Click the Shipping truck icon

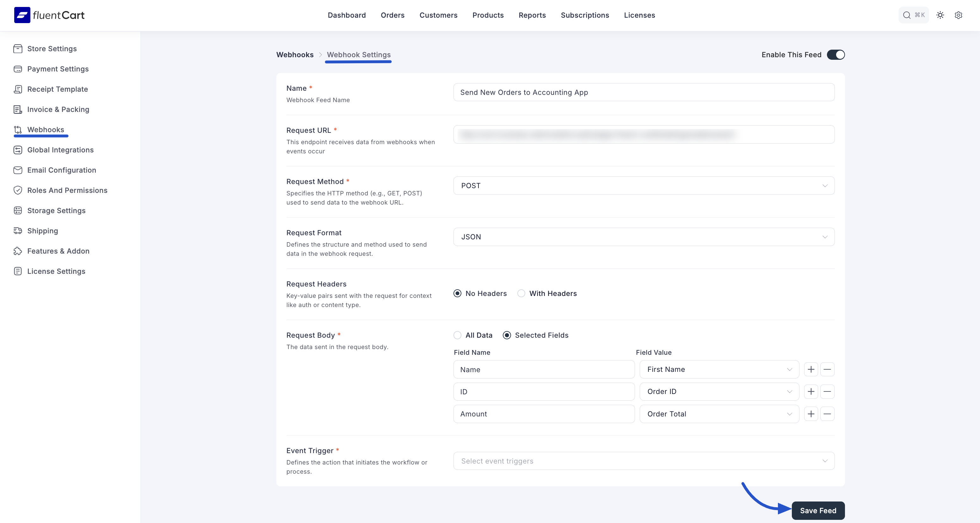17,231
